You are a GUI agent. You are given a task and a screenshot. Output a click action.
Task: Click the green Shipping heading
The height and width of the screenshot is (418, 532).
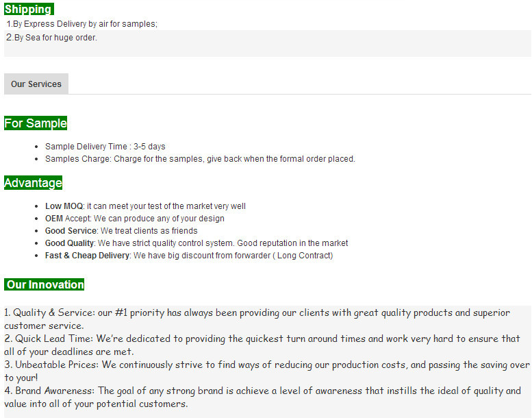click(x=29, y=9)
